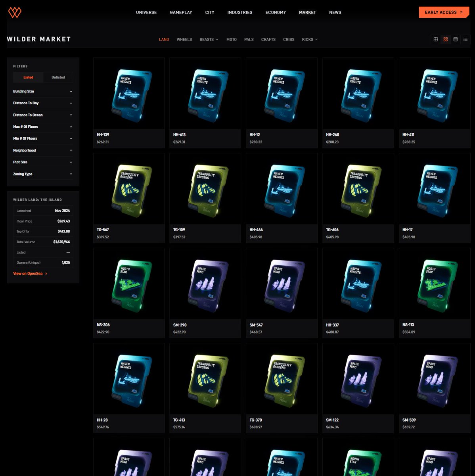Click the Owners (Unique) value 1,025
475x476 pixels.
click(66, 263)
